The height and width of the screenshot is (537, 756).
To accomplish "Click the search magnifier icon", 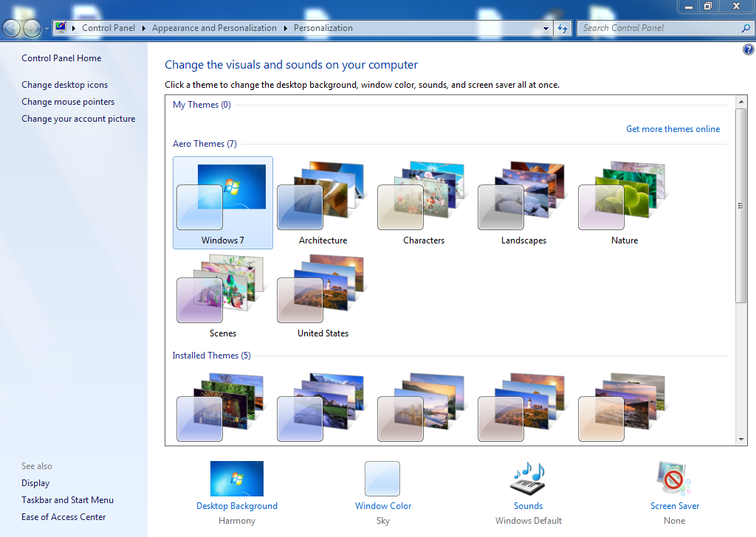I will 746,28.
